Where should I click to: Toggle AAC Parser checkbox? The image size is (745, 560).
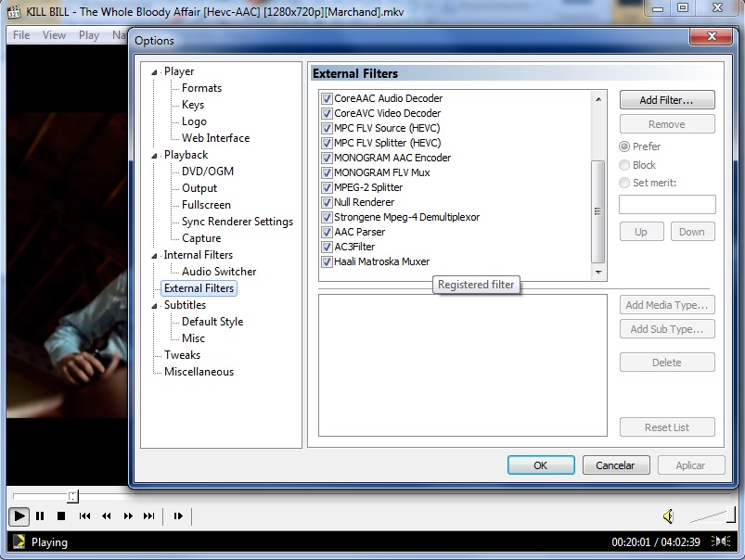pyautogui.click(x=327, y=233)
